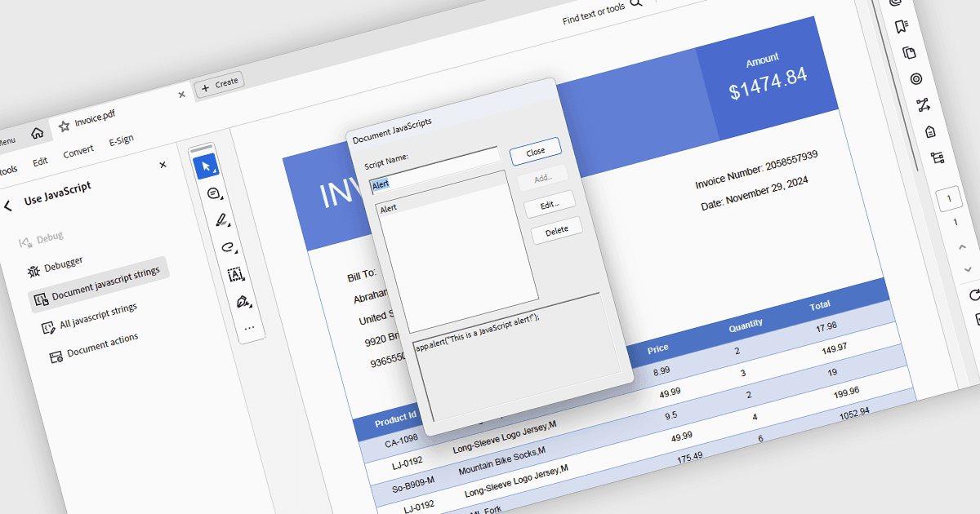
Task: Open the Model tree structure icon
Action: point(937,157)
